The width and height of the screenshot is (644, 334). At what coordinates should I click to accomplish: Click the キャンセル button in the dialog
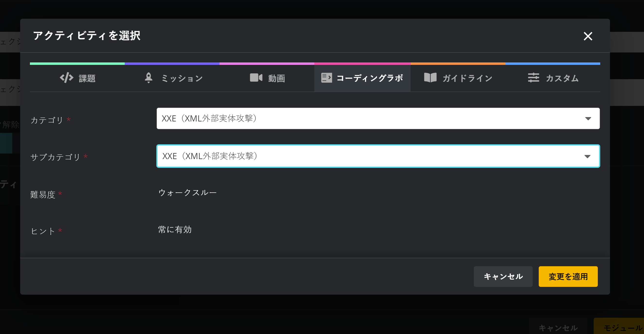(503, 276)
